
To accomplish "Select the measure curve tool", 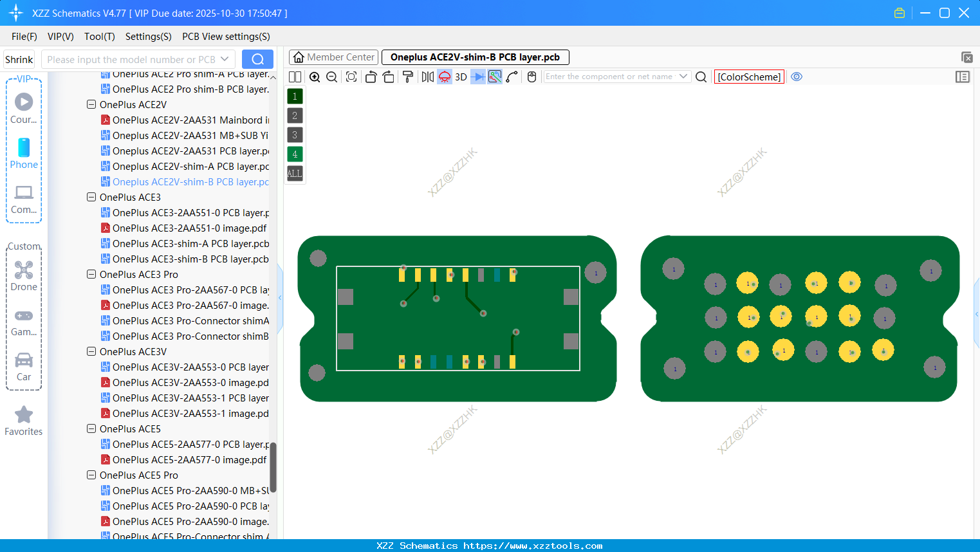I will point(510,77).
